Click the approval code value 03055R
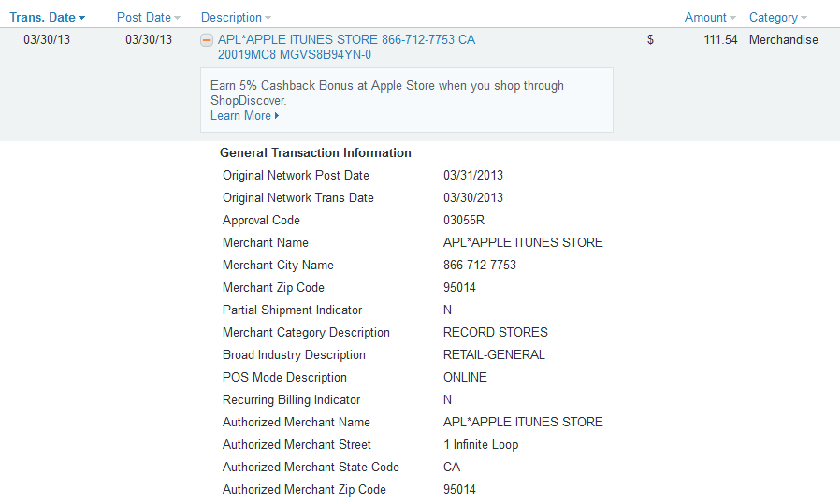The height and width of the screenshot is (504, 840). (463, 220)
